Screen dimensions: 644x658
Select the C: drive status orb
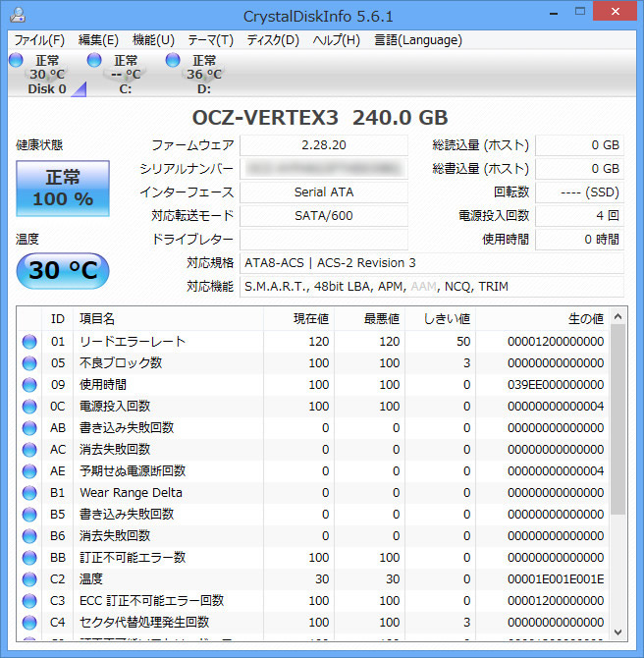[94, 60]
